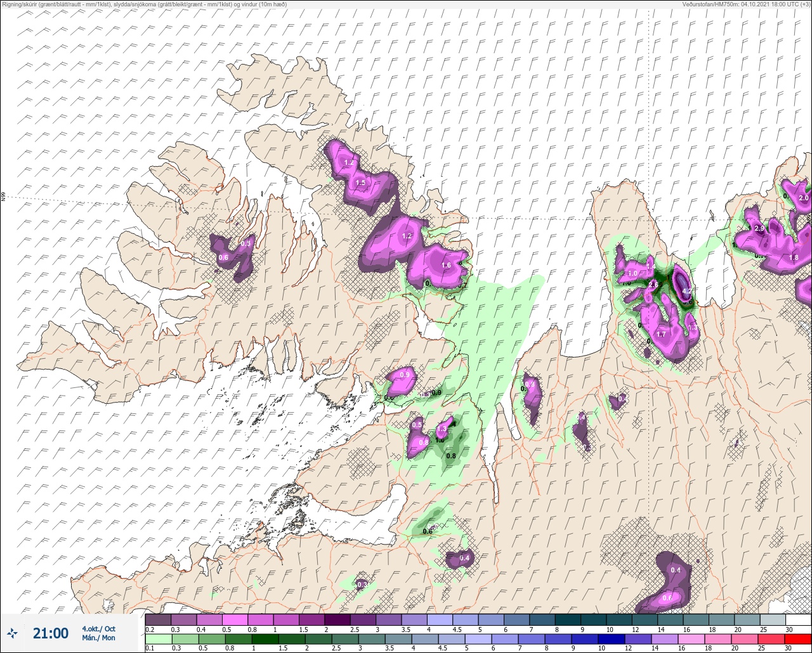
Task: Click the Veðurstofan logo icon beside the time
Action: click(x=12, y=633)
